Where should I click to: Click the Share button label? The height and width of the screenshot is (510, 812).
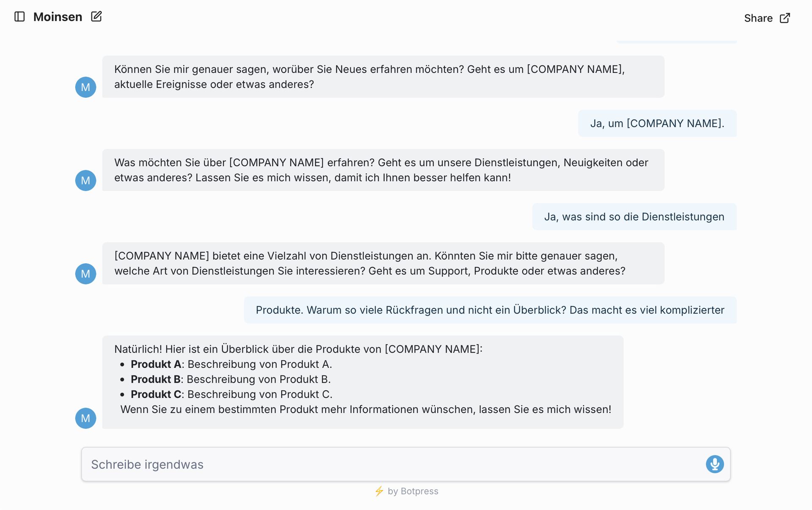pyautogui.click(x=758, y=18)
